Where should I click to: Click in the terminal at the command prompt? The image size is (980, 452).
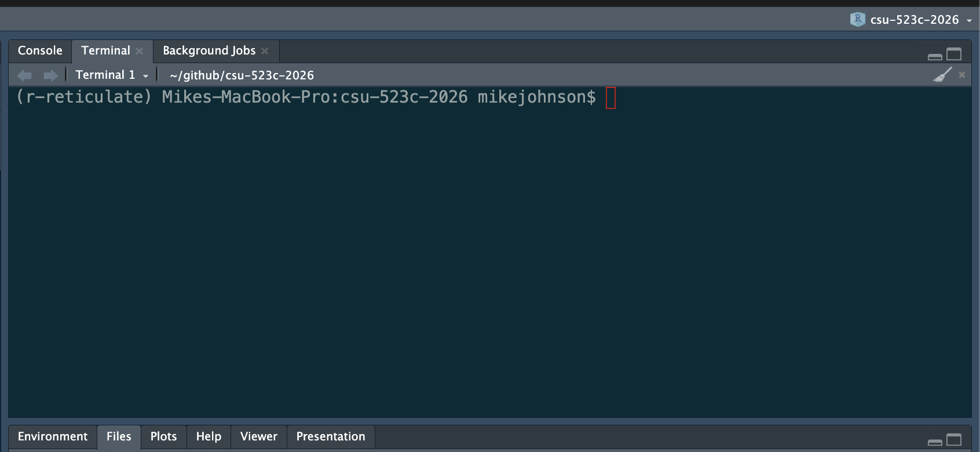[610, 97]
